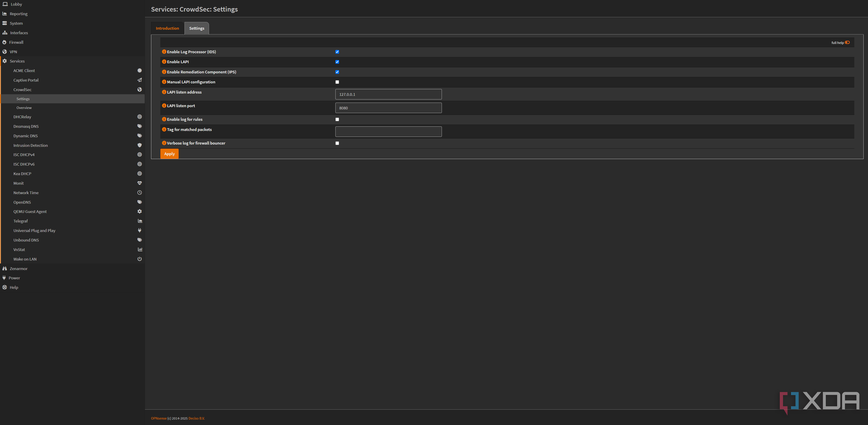Click the Dynamic DNS tags icon
Viewport: 868px width, 425px height.
(139, 135)
